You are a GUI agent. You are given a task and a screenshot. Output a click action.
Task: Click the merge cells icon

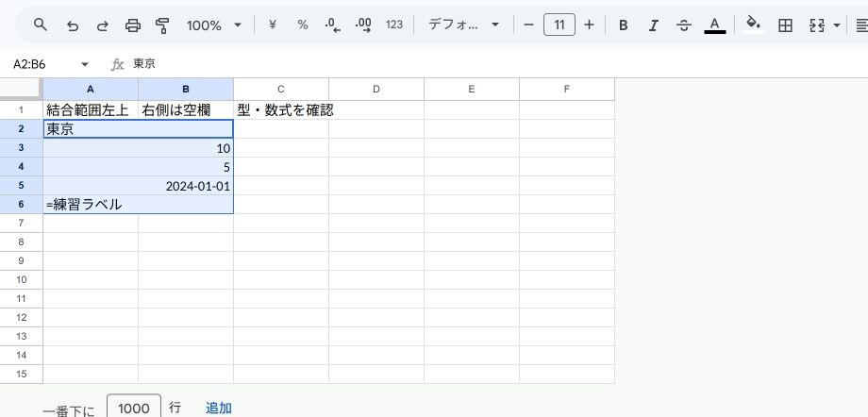pyautogui.click(x=816, y=25)
